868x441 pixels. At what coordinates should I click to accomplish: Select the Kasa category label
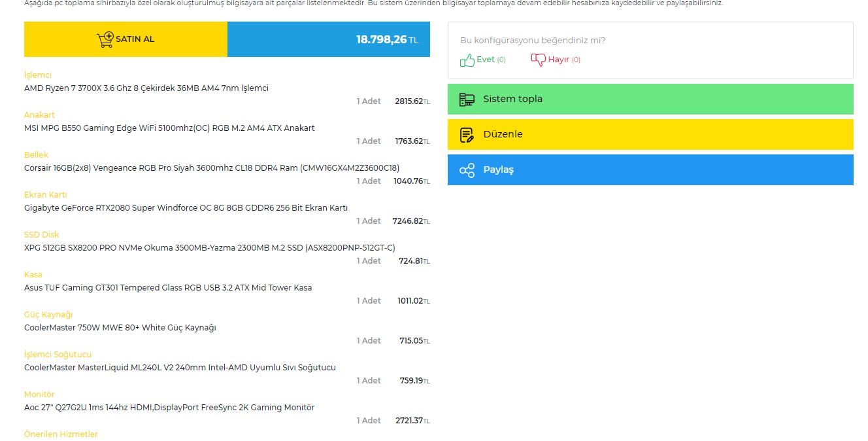(x=33, y=275)
